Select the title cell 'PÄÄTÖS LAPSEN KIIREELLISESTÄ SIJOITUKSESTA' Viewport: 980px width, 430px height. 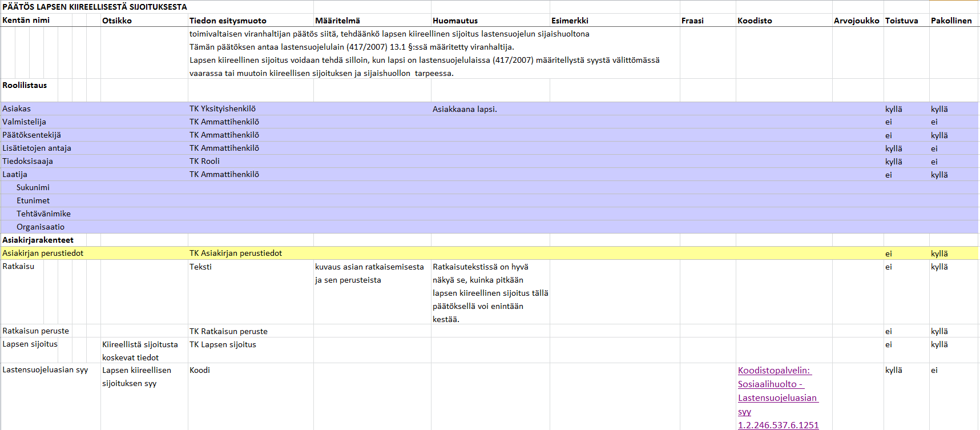click(x=95, y=7)
